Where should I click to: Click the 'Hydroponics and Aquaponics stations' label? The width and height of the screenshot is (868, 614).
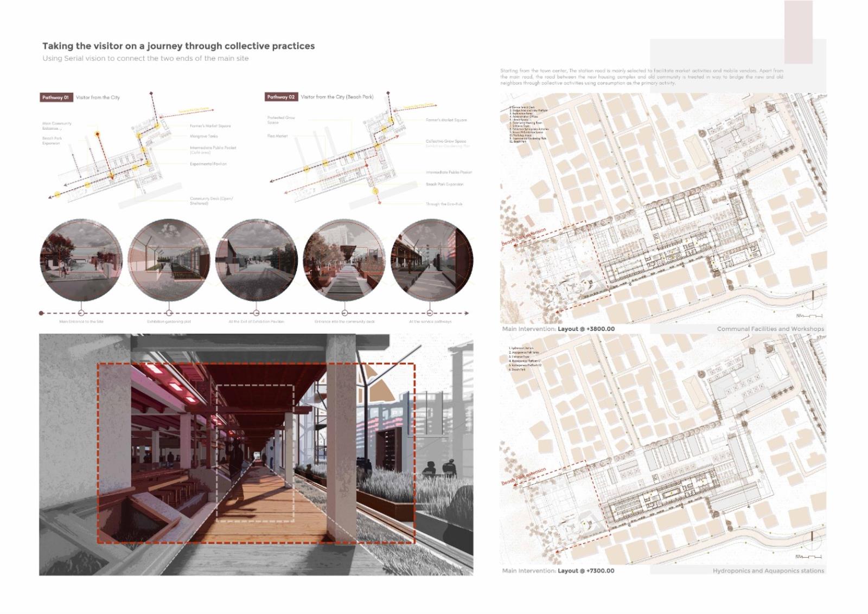768,571
